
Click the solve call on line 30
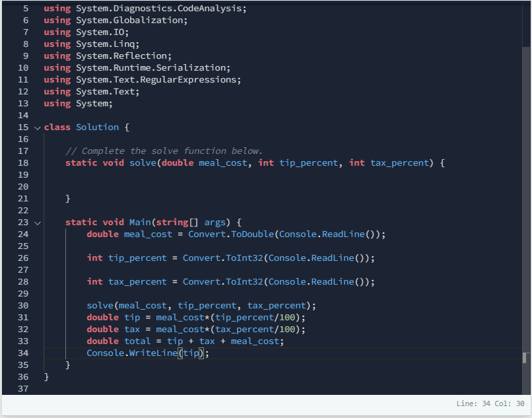point(100,306)
